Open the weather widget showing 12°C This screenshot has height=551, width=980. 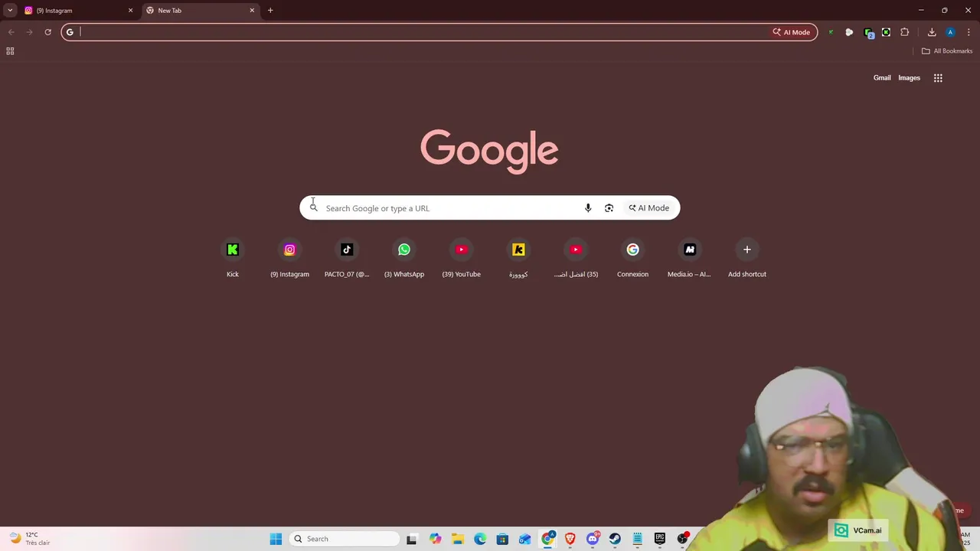(31, 539)
